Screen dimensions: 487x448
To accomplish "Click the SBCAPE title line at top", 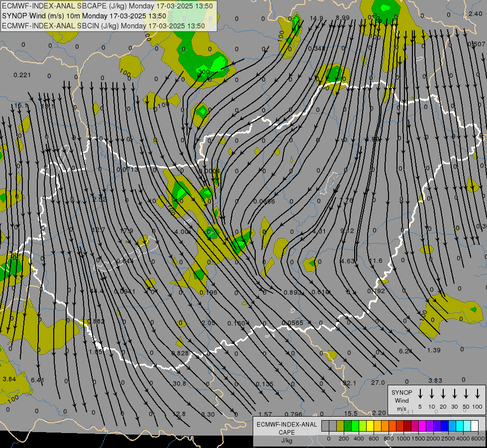I will tap(107, 6).
